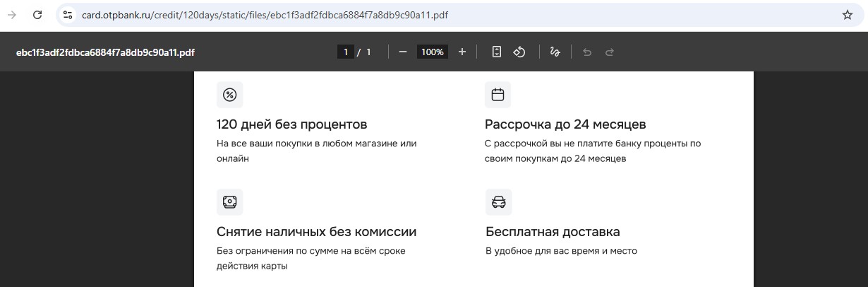Rotate the PDF counterclockwise
Image resolution: width=868 pixels, height=287 pixels.
point(519,52)
